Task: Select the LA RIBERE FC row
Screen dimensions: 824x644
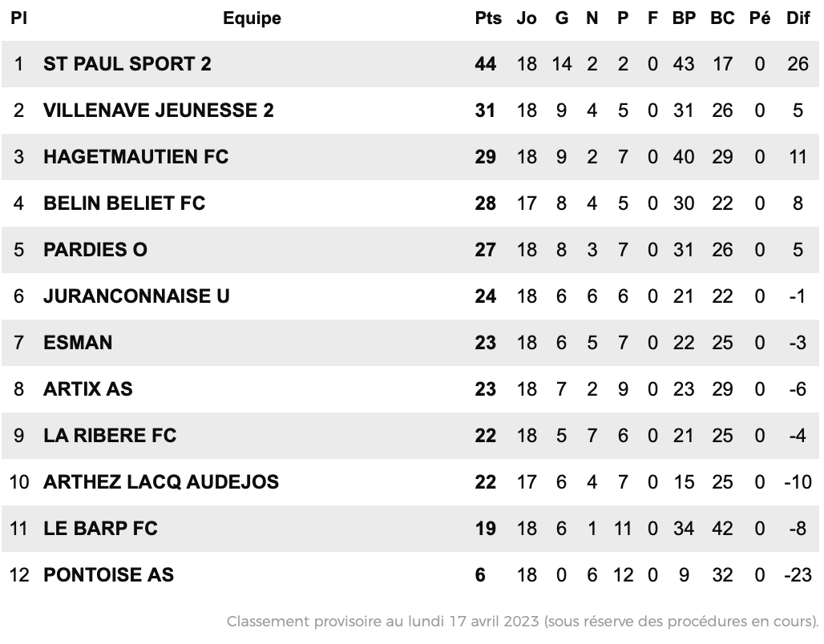Action: coord(410,436)
